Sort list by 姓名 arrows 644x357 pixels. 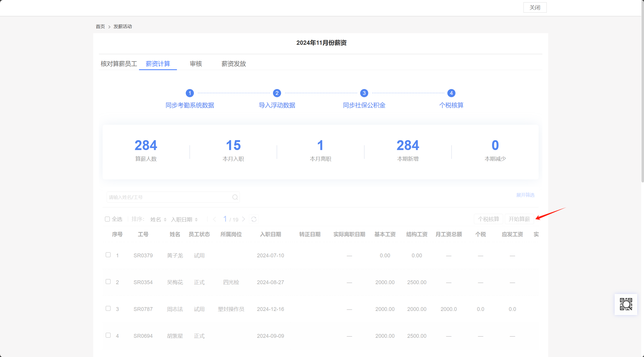(x=165, y=220)
